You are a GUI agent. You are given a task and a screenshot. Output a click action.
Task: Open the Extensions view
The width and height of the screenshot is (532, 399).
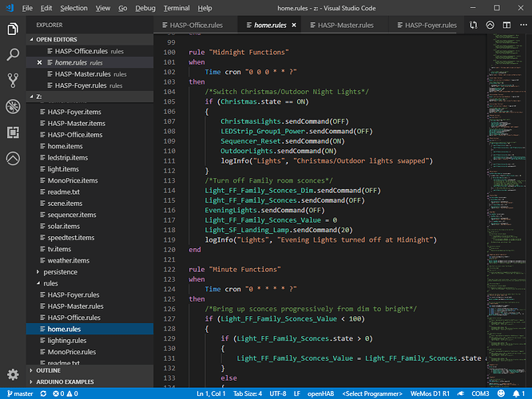[x=13, y=132]
